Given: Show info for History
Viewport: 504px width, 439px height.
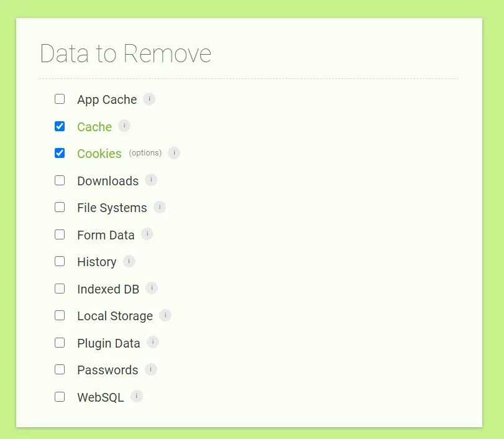Looking at the screenshot, I should click(x=129, y=261).
